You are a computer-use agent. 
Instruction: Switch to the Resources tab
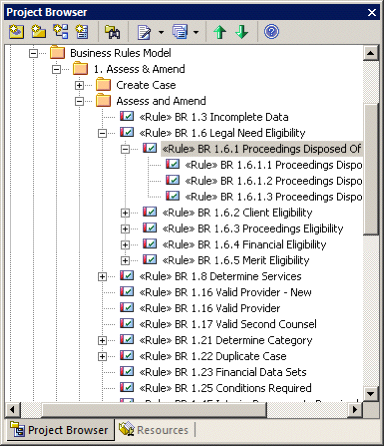[154, 430]
